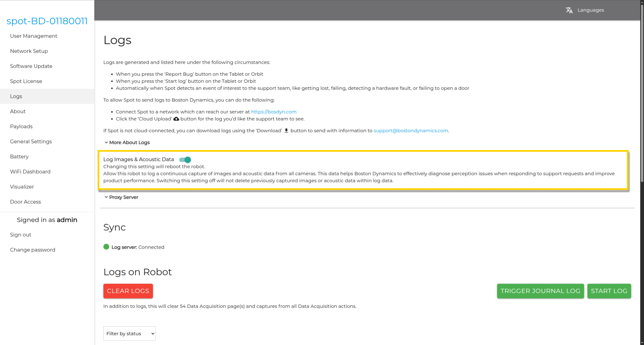Open the bosdyn.com hyperlink

tap(274, 112)
